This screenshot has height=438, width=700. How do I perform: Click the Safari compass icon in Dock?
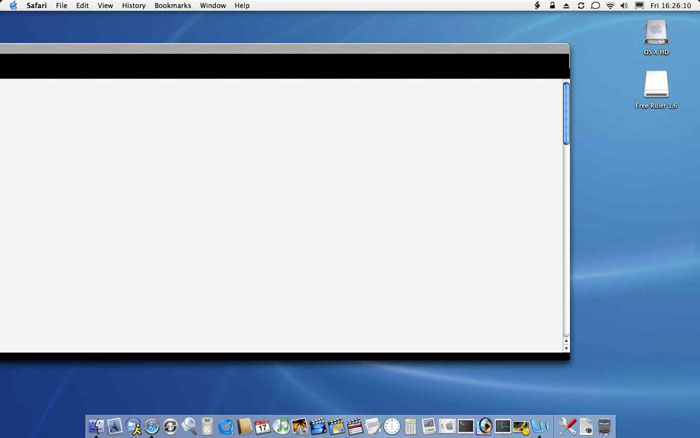(152, 427)
